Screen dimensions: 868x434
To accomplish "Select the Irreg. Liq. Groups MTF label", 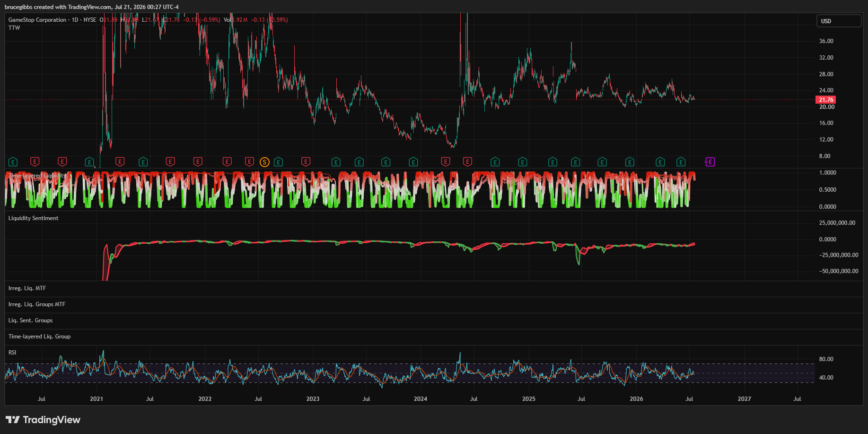I will [37, 304].
